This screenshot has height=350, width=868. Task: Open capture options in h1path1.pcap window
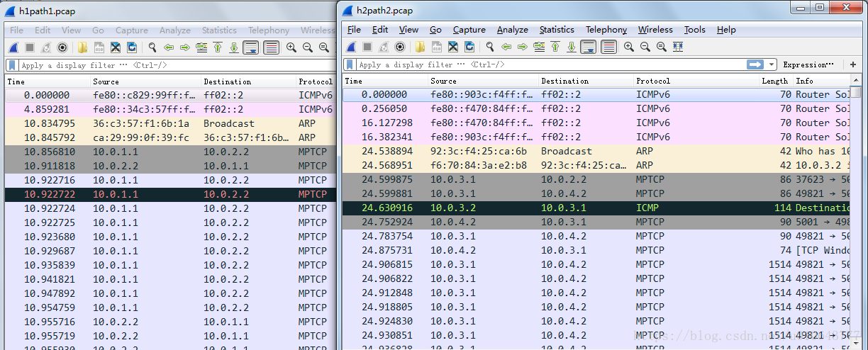coord(62,47)
